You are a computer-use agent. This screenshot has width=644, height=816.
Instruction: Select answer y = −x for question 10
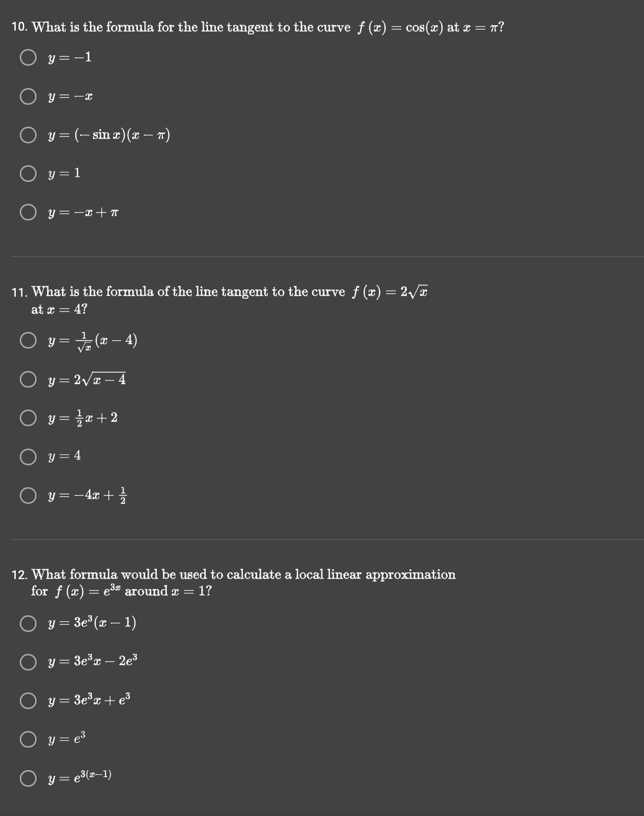pyautogui.click(x=28, y=96)
